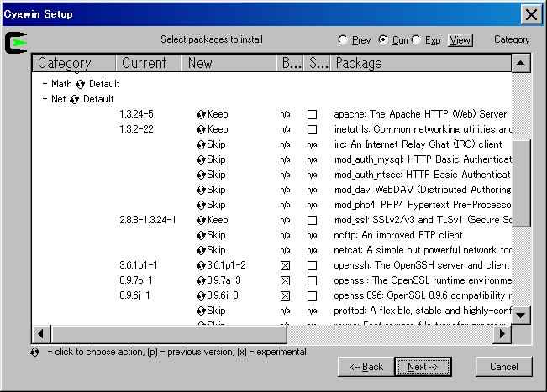Cycle the action icon for proftpd
This screenshot has height=392, width=547.
(x=201, y=311)
